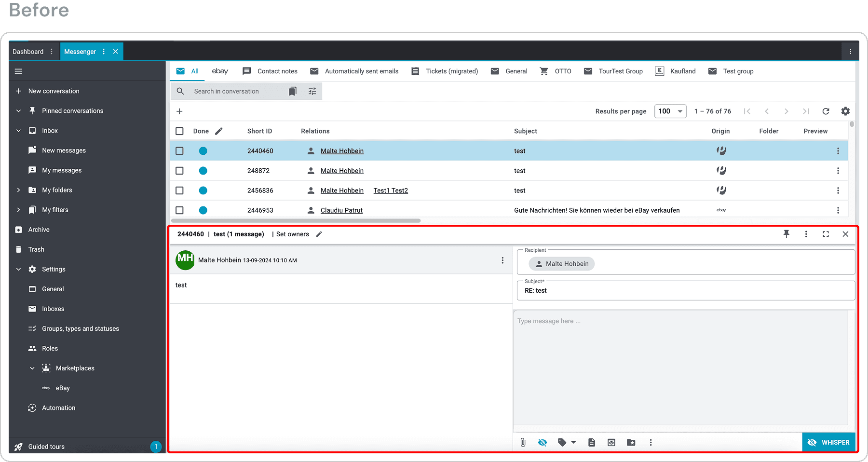Open message options for Malte Hohbein message

502,260
